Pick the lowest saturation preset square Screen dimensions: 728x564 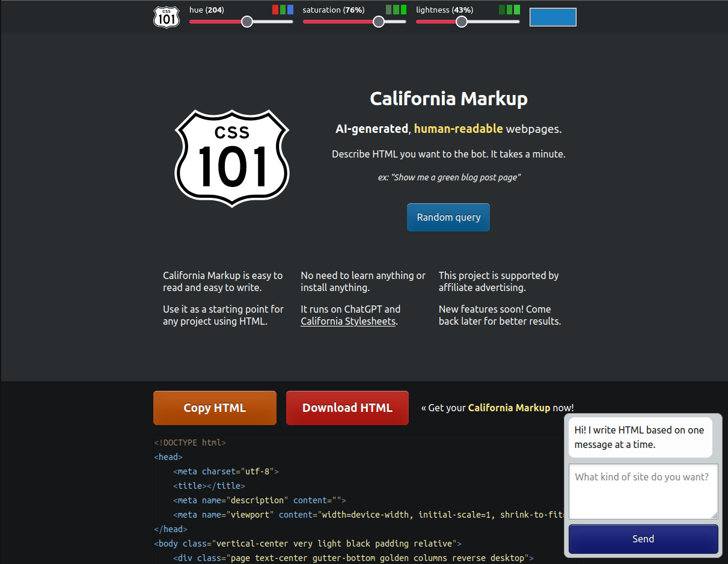point(388,10)
